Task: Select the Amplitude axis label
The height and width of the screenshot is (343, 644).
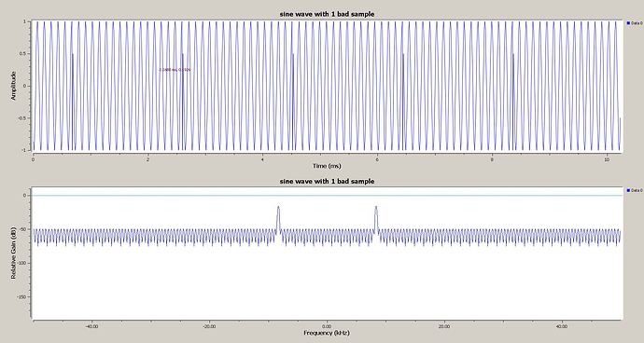Action: click(x=13, y=86)
